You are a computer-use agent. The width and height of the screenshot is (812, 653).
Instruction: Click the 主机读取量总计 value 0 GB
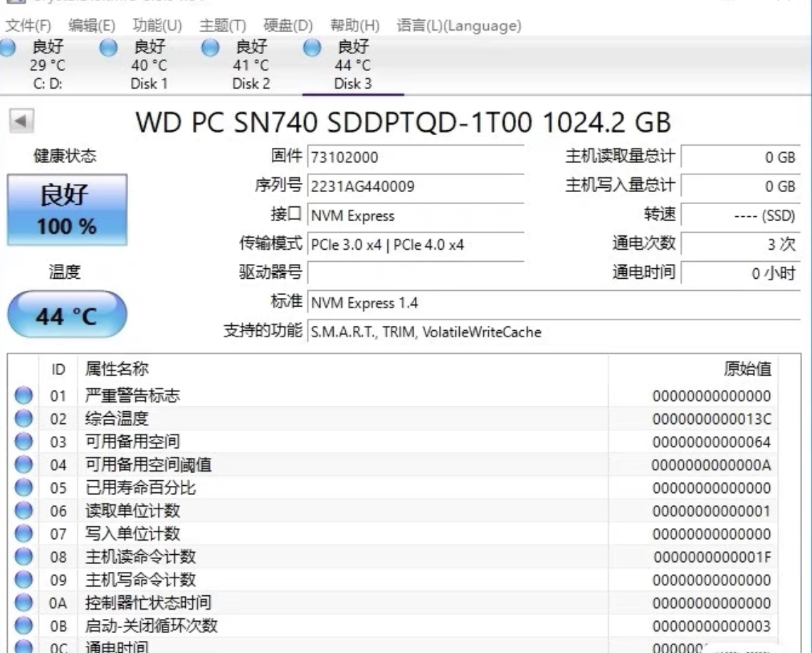(x=741, y=157)
